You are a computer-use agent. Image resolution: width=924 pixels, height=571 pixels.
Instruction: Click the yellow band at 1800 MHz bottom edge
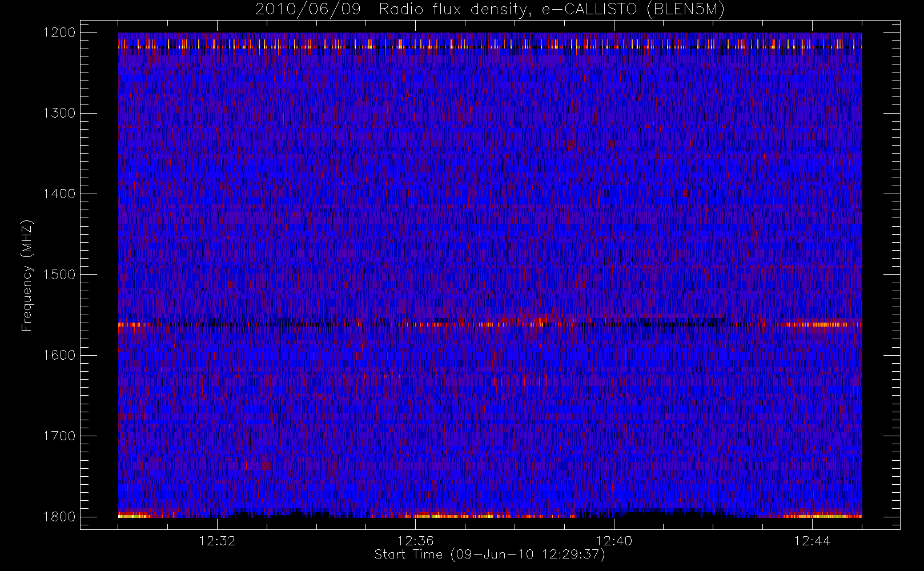(490, 516)
